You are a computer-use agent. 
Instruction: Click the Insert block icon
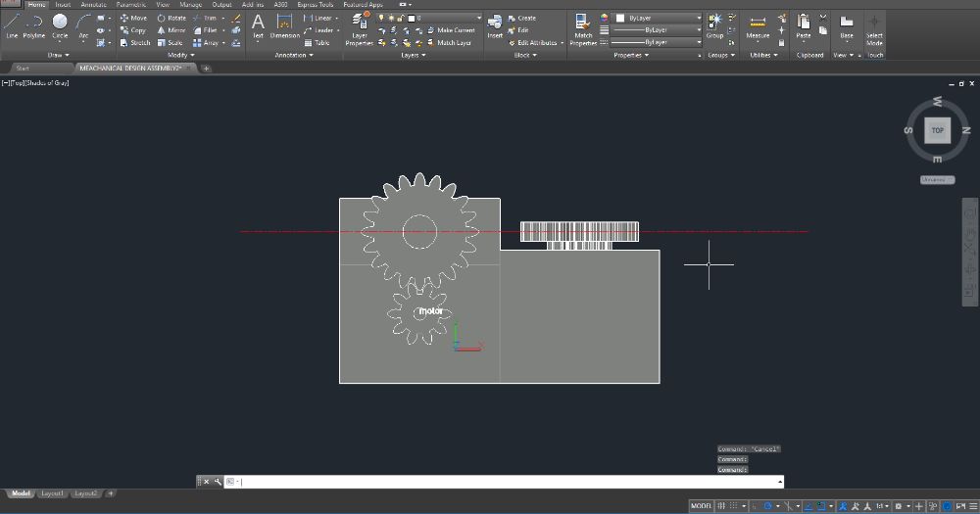(494, 26)
